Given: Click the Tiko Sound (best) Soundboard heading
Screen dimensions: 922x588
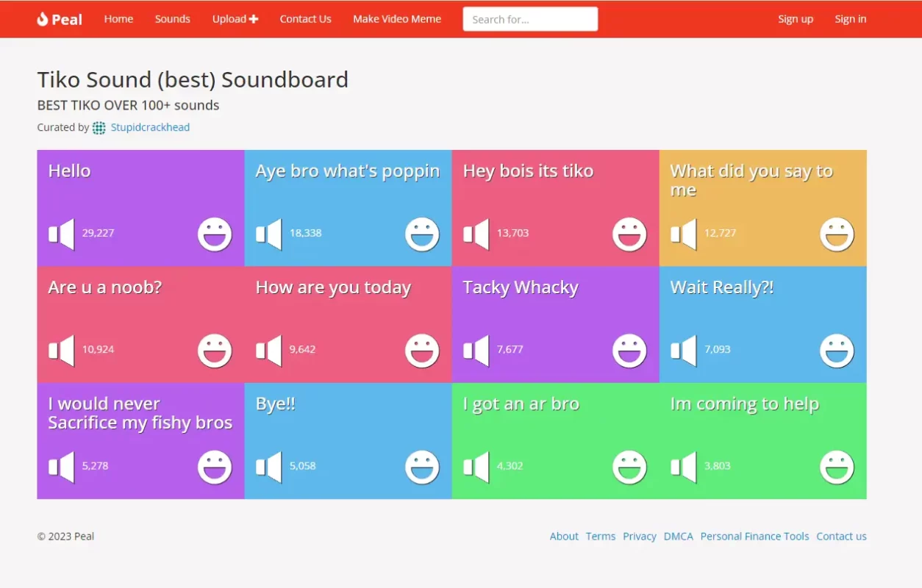Looking at the screenshot, I should [193, 80].
